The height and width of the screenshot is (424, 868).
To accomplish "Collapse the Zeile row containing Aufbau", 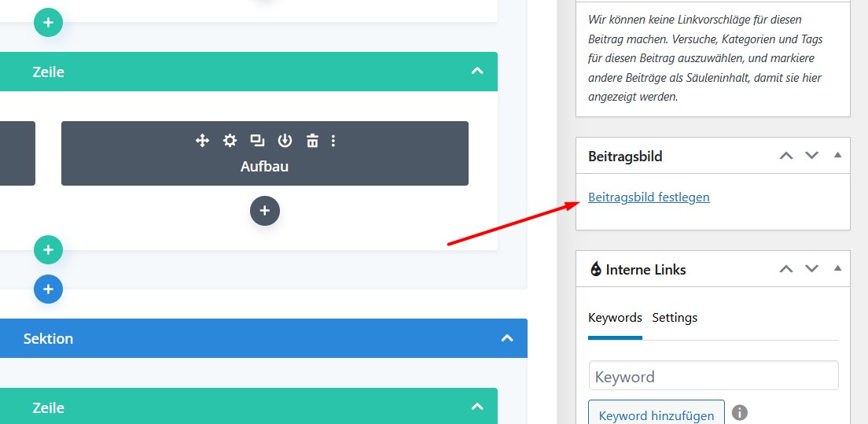I will (476, 72).
